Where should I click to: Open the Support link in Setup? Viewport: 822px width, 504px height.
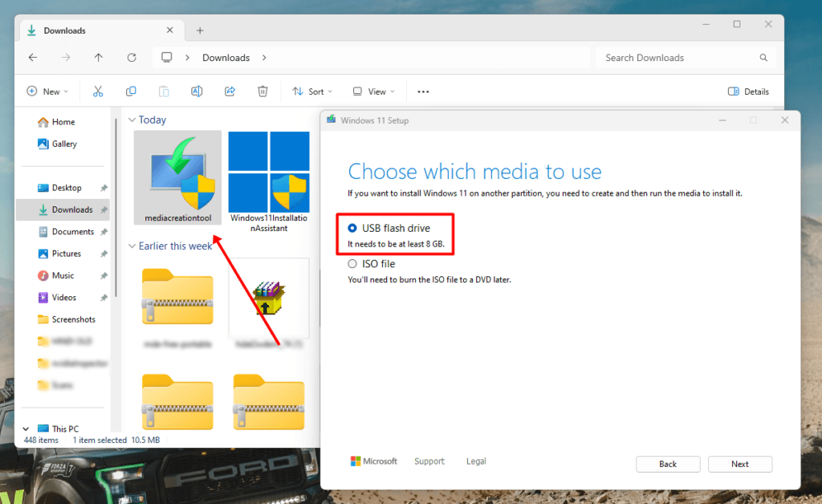point(429,461)
